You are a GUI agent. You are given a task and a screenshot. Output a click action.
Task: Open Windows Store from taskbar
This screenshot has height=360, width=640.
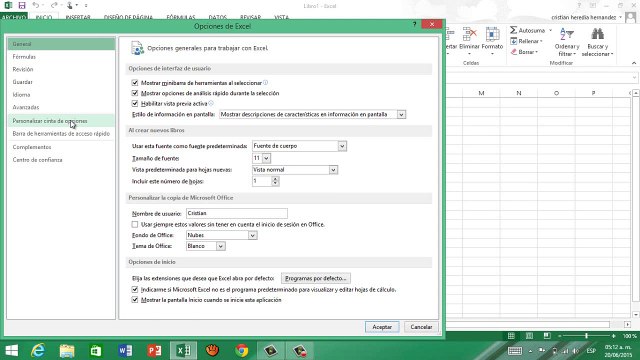click(96, 351)
